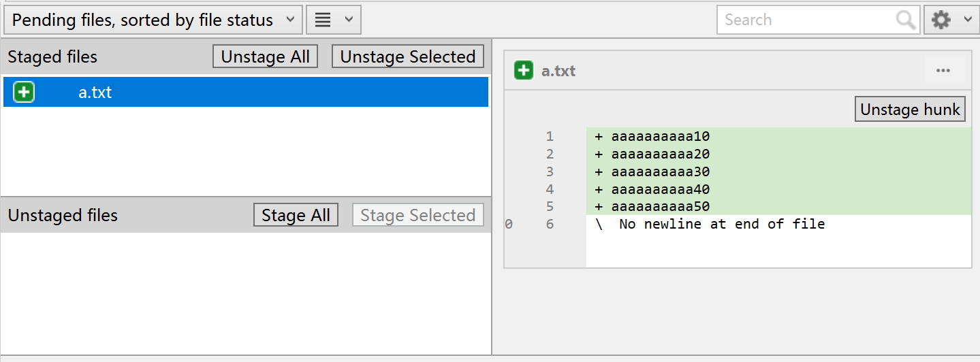Open the 'Pending files, sorted by file status' dropdown
This screenshot has height=362, width=980.
coord(153,20)
